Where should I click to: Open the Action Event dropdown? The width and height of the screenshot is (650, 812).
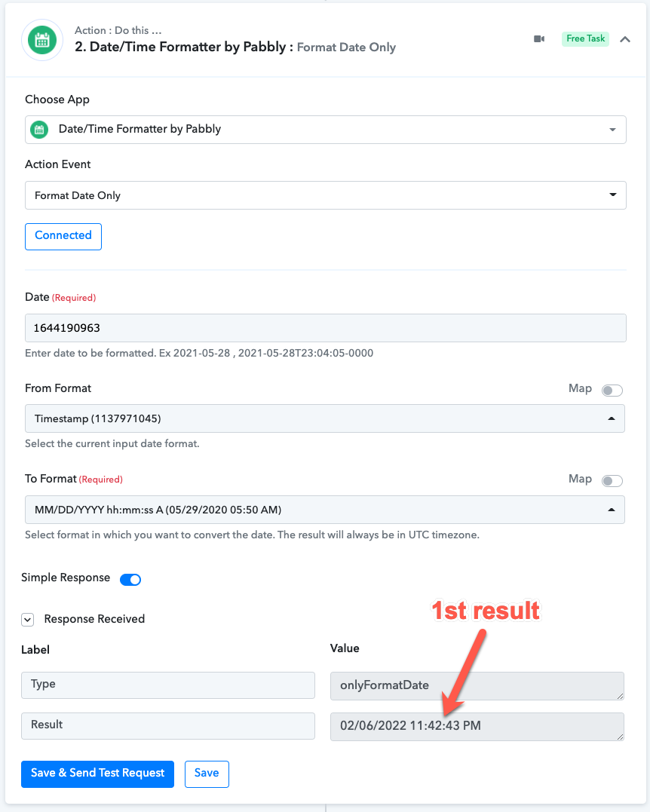325,195
